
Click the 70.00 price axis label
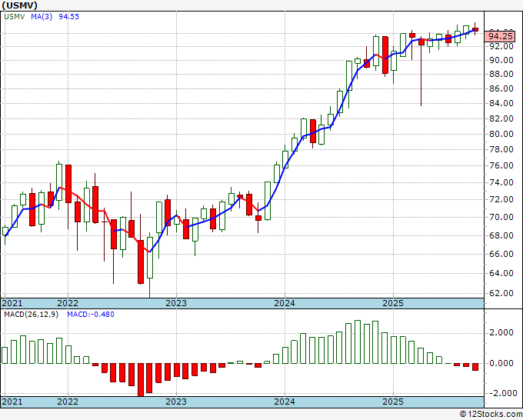pyautogui.click(x=501, y=217)
